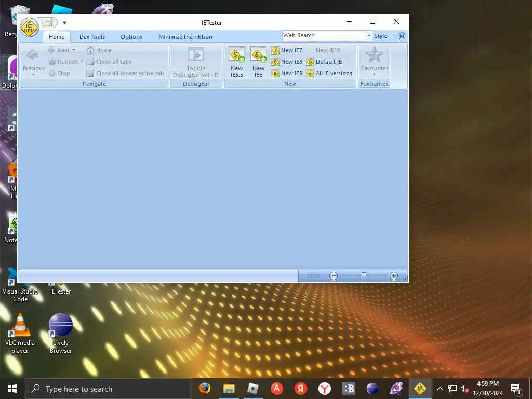
Task: Click the New IE10 button
Action: [x=328, y=50]
